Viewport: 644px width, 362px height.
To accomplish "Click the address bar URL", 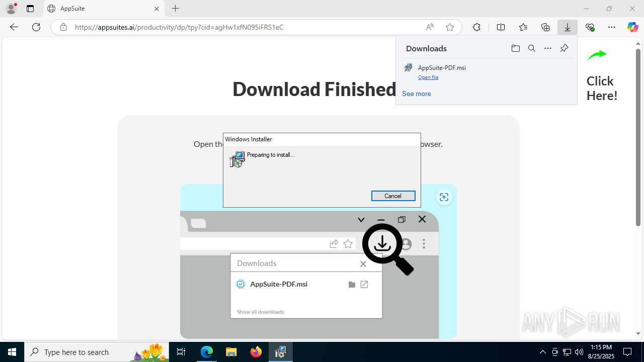I will pos(179,27).
